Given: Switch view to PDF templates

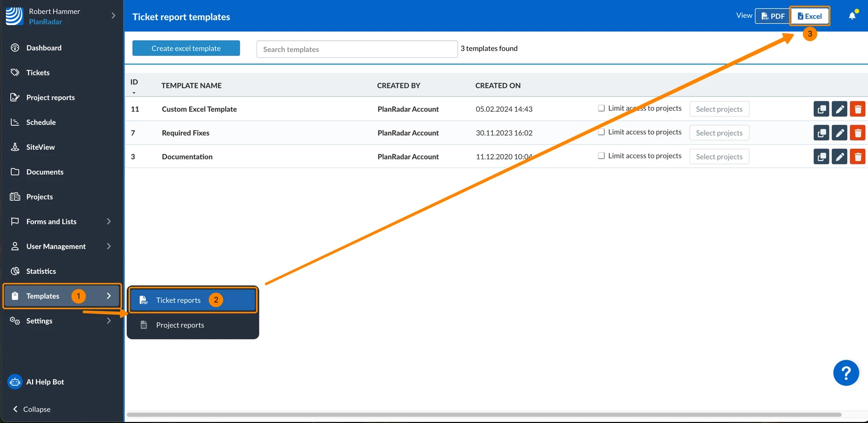Looking at the screenshot, I should point(773,16).
